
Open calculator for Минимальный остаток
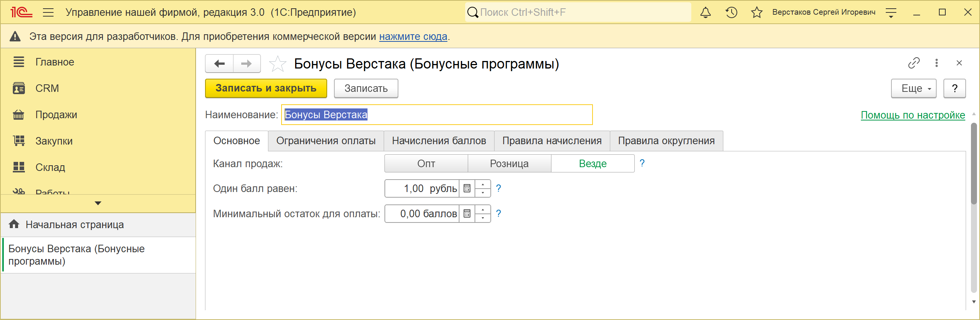pyautogui.click(x=467, y=213)
